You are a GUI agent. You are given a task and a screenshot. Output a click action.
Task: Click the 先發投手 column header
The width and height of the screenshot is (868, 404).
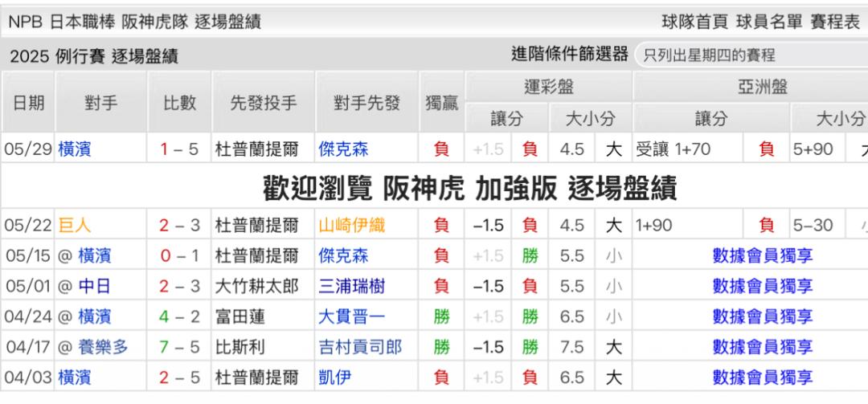264,102
